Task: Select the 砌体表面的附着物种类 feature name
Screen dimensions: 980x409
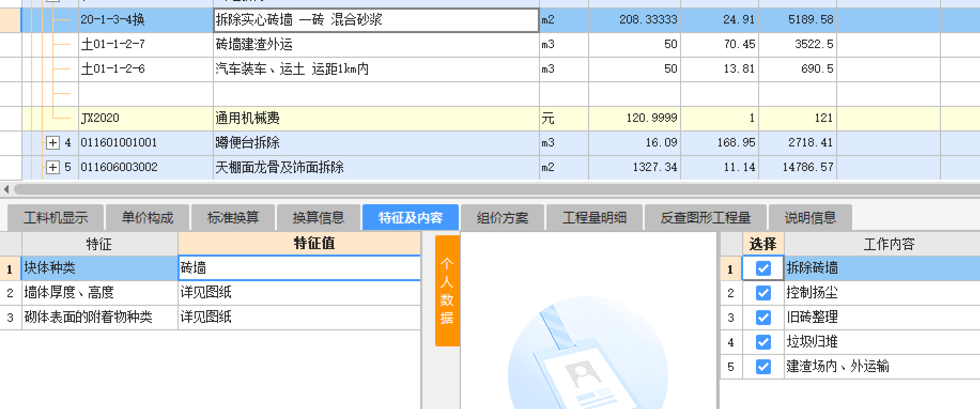Action: pos(99,317)
